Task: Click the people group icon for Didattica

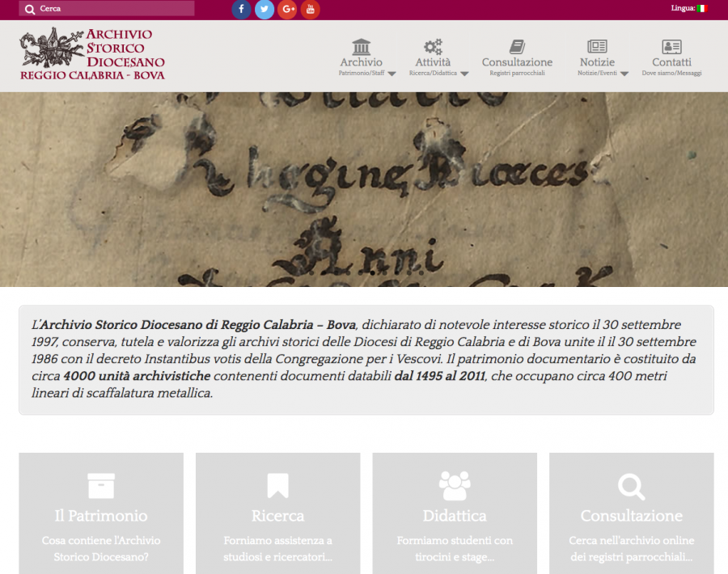Action: [x=455, y=486]
